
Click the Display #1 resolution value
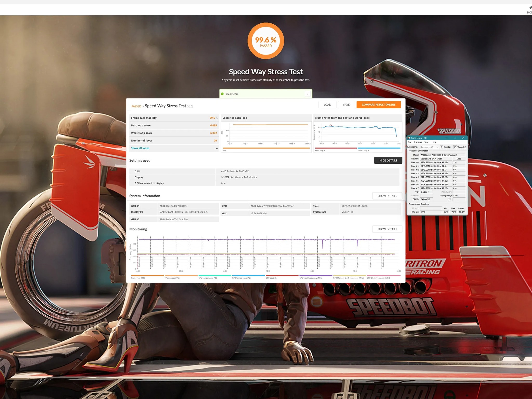[x=184, y=212]
